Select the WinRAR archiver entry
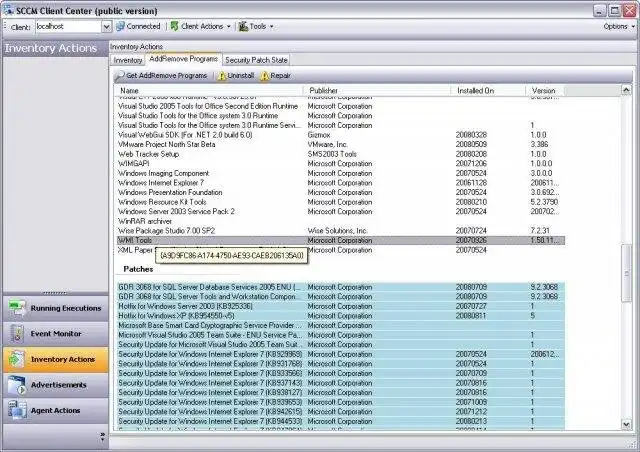 341,221
